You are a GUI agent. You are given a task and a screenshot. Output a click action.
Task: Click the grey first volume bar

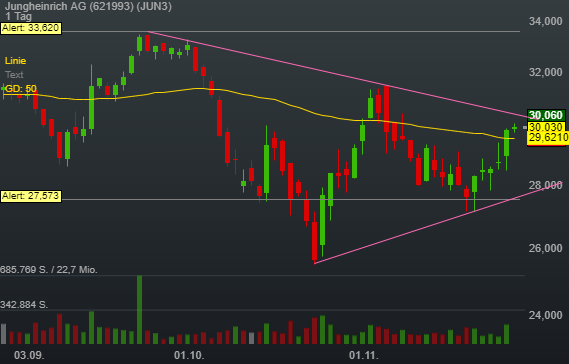(x=4, y=334)
